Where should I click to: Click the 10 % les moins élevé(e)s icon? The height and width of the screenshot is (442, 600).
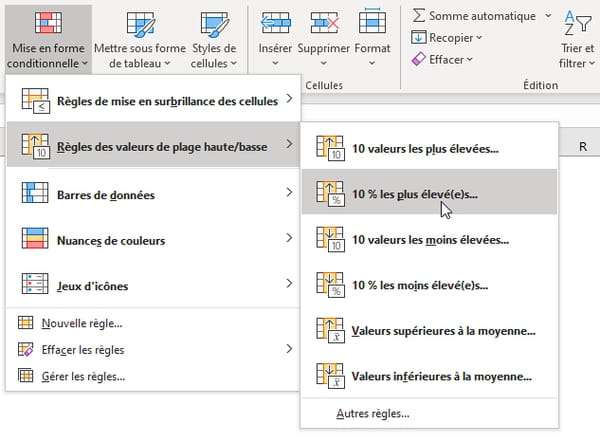(330, 285)
